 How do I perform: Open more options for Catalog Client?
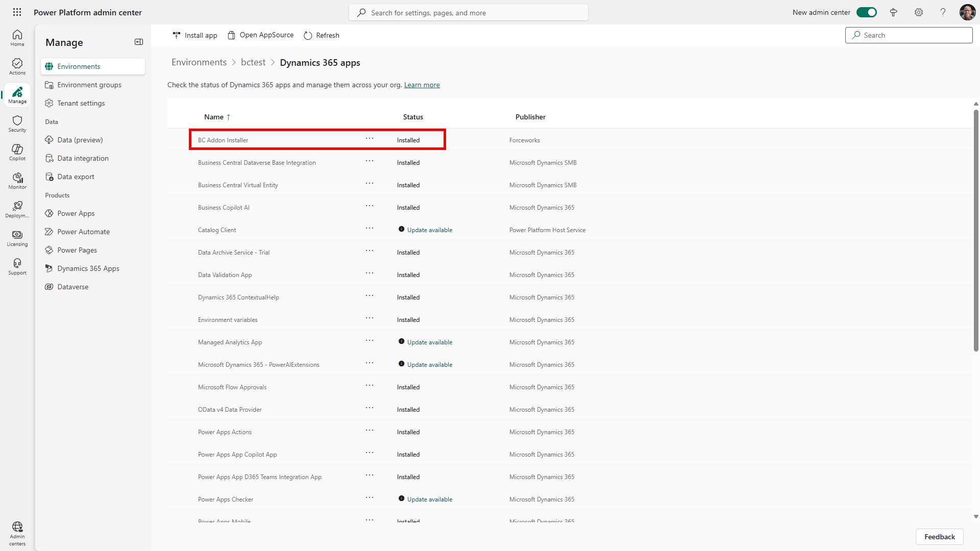click(x=370, y=228)
